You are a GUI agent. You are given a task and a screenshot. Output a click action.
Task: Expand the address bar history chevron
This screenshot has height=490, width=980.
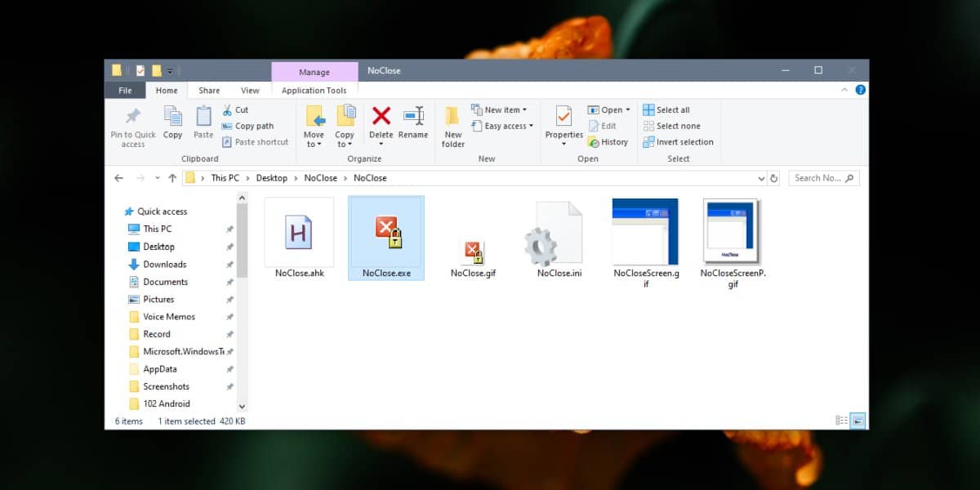(761, 178)
